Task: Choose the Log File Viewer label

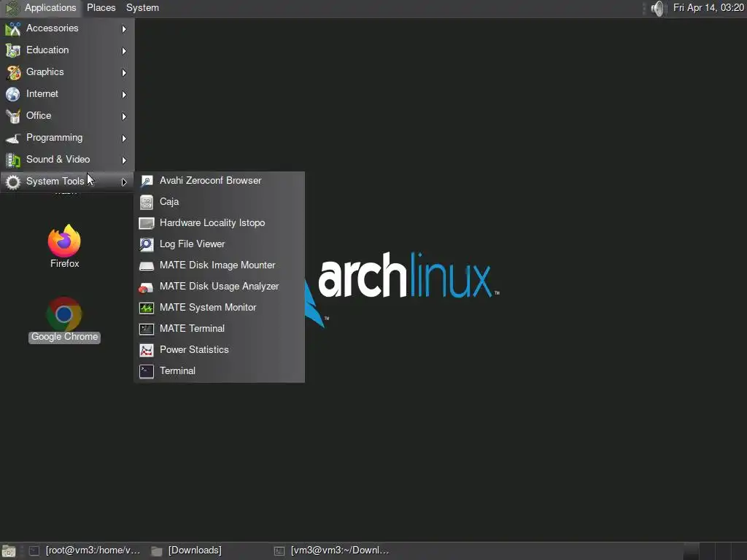Action: tap(192, 244)
